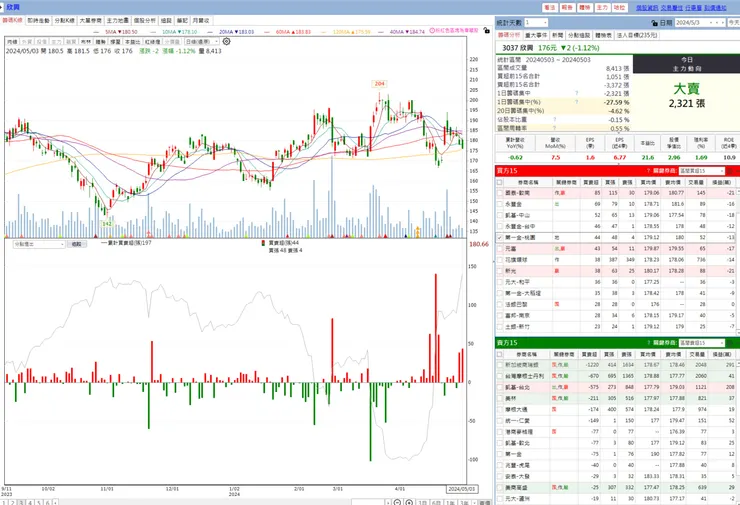Switch to the 大戶參與 tab
Viewport: 740px width, 505px height.
coord(91,21)
